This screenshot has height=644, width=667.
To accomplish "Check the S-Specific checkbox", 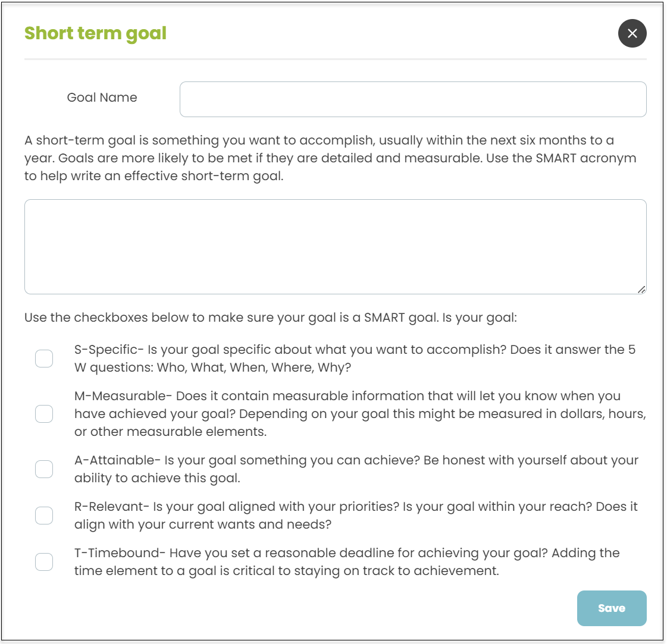I will [x=44, y=359].
